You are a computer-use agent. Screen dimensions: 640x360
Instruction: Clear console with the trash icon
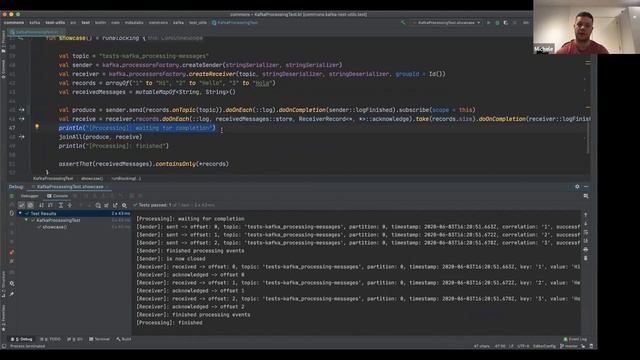pyautogui.click(x=586, y=258)
